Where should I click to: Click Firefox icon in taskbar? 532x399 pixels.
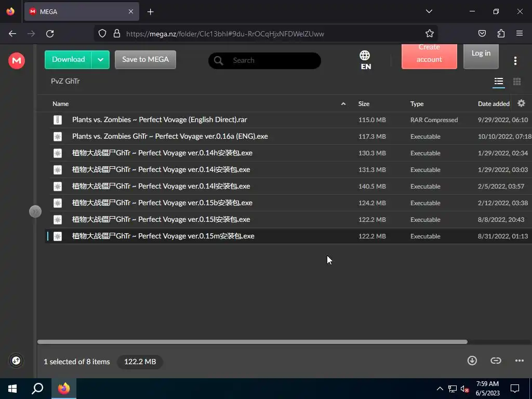click(64, 389)
